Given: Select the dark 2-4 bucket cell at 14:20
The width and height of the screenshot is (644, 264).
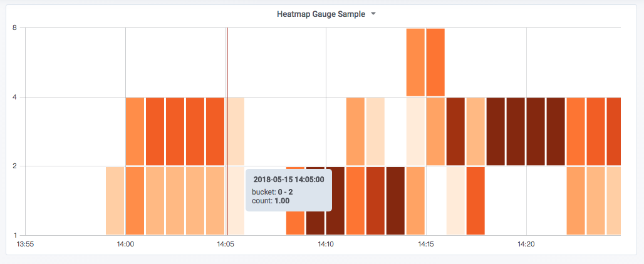Looking at the screenshot, I should (536, 131).
